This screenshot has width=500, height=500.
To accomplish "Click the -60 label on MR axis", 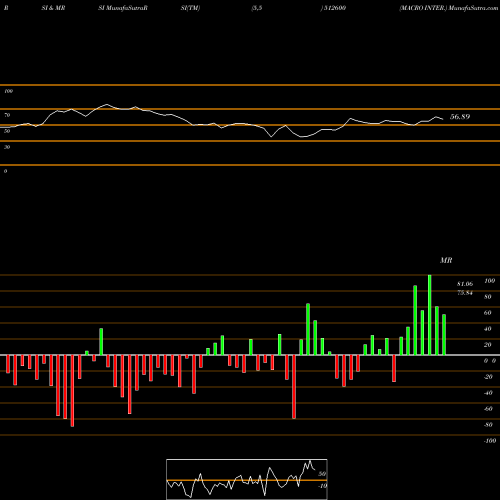I will point(488,409).
